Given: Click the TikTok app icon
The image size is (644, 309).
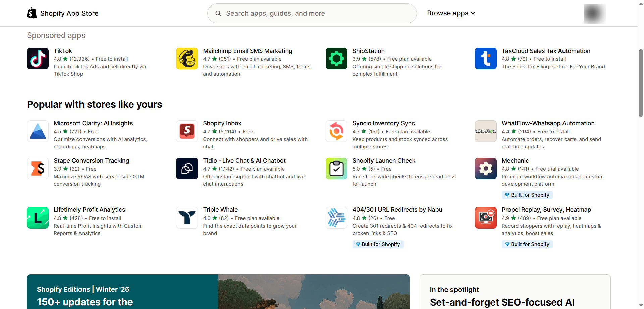Looking at the screenshot, I should (38, 58).
